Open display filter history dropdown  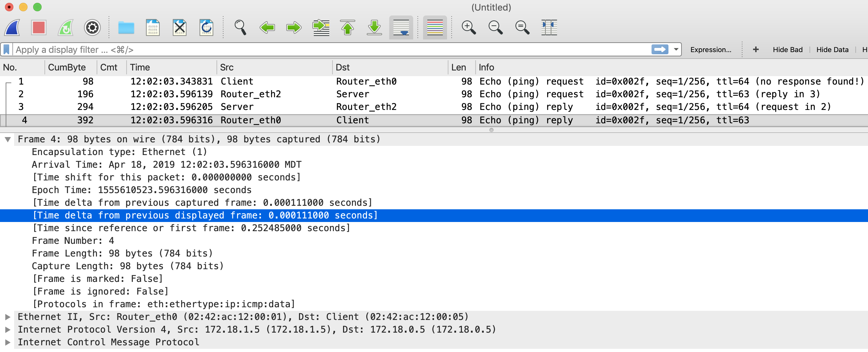(676, 49)
